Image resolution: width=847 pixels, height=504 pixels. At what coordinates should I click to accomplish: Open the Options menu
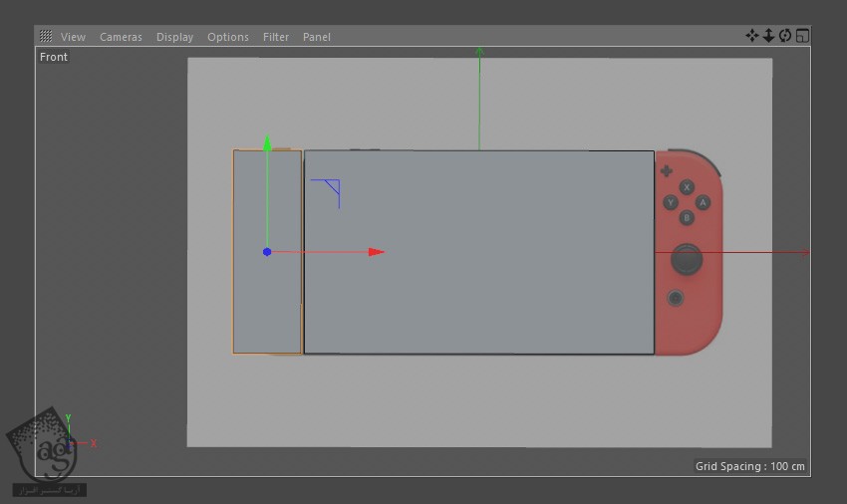point(228,37)
